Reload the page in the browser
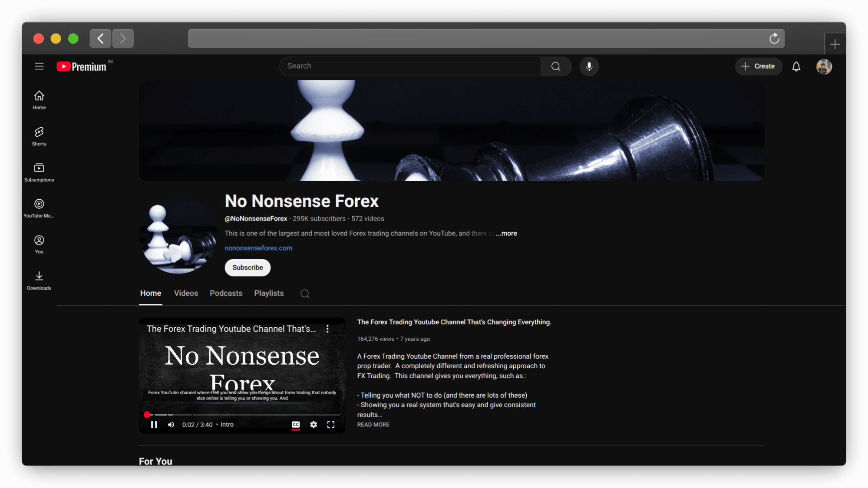The height and width of the screenshot is (488, 868). (x=774, y=39)
